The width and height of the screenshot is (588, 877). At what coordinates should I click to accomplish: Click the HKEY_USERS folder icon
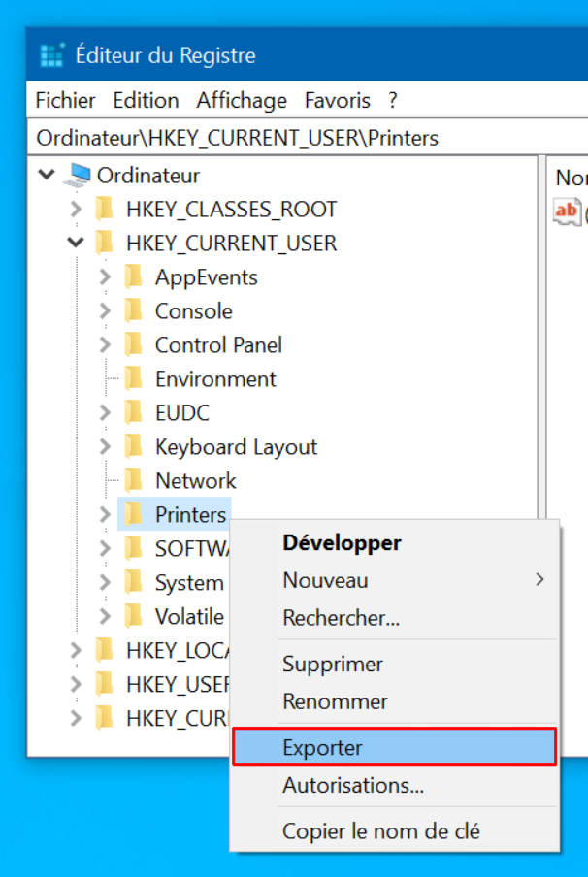[x=105, y=684]
